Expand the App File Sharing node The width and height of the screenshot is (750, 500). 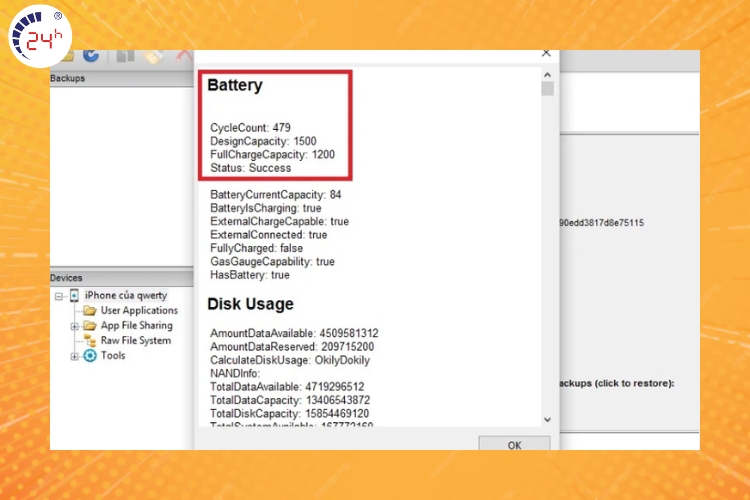pyautogui.click(x=75, y=326)
